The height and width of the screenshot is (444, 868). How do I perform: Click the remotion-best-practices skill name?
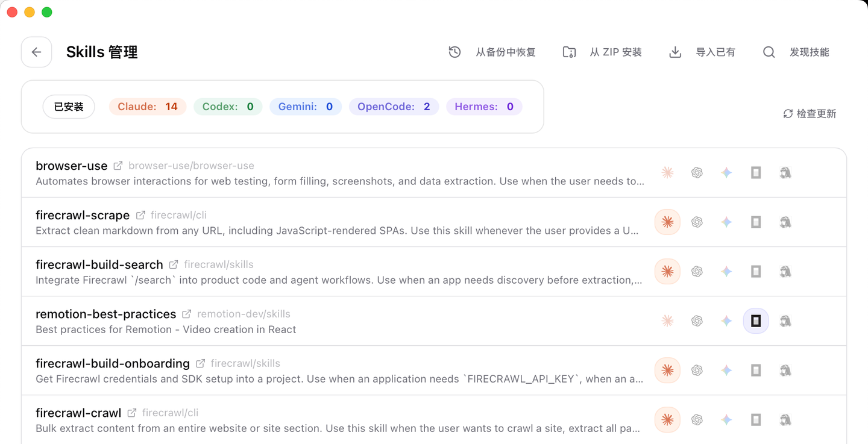106,314
